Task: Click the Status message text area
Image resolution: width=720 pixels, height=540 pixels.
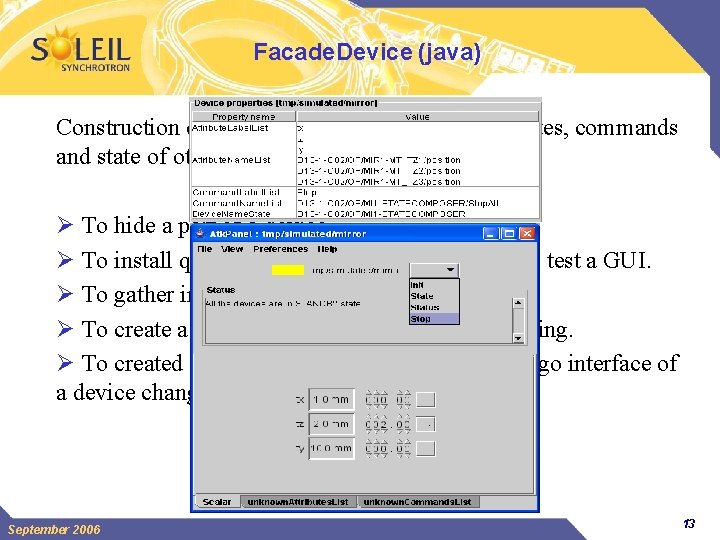Action: [358, 320]
